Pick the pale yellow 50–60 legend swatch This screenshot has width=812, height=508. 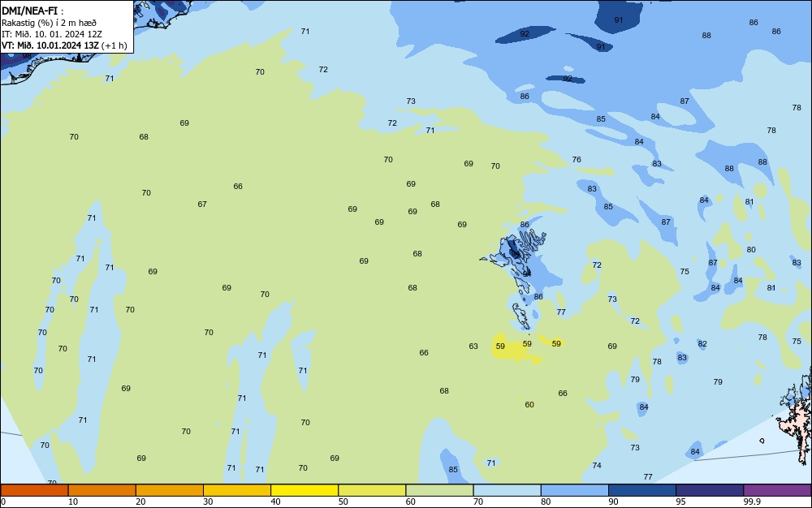coord(372,490)
